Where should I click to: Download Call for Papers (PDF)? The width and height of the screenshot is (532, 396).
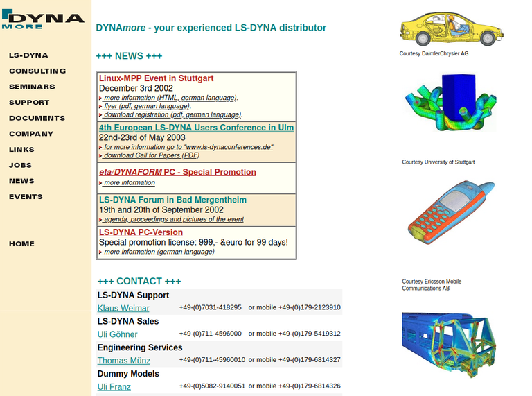[151, 155]
